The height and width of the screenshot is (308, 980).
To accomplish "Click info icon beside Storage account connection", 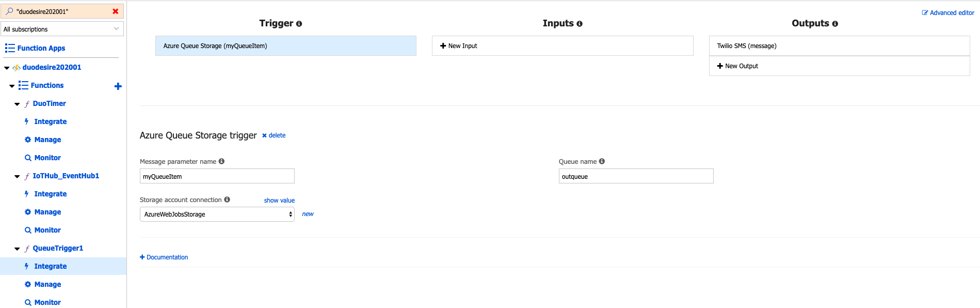I will tap(227, 199).
